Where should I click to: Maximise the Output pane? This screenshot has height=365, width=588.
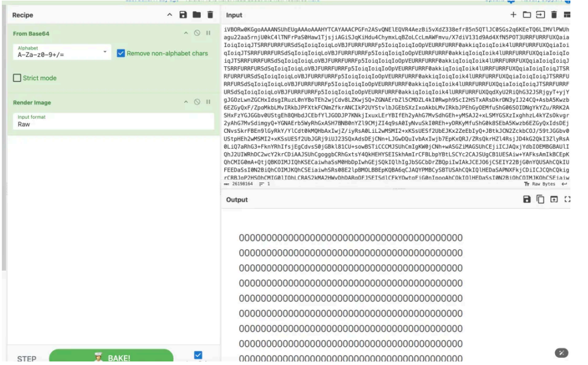tap(567, 199)
